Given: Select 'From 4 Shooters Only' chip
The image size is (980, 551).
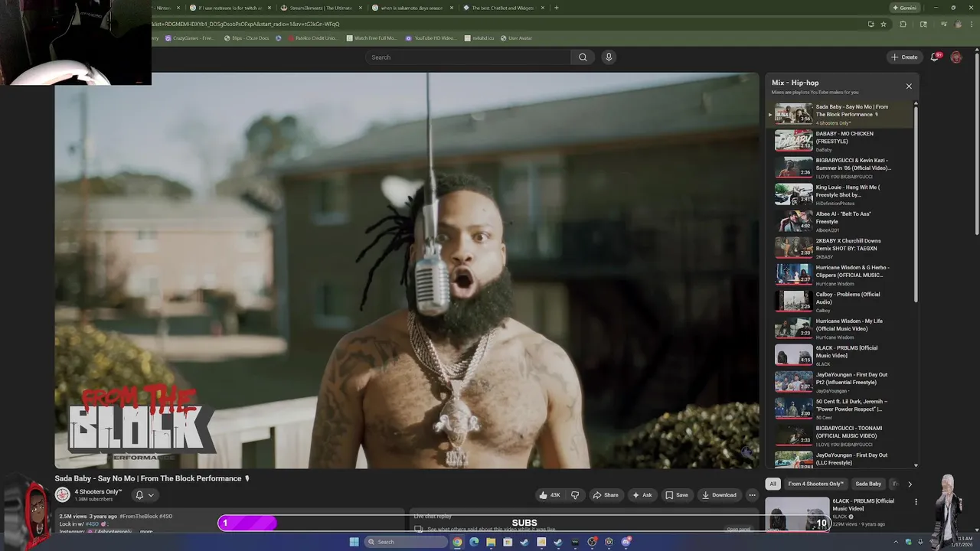Looking at the screenshot, I should [x=815, y=484].
